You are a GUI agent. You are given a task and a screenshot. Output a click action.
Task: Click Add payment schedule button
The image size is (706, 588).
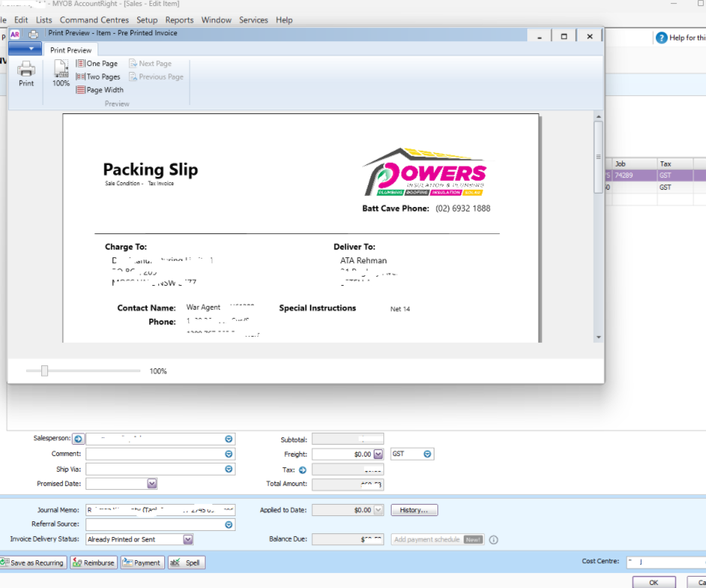click(437, 539)
